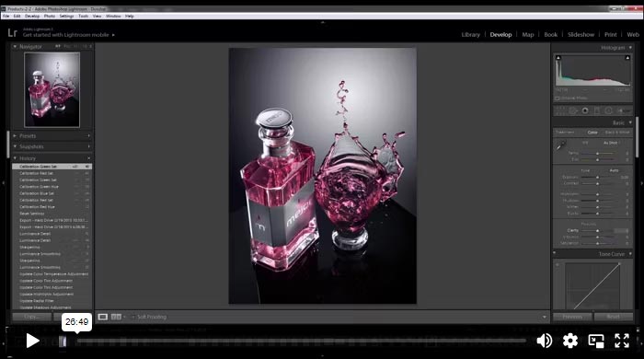Collapse the Navigator panel
Viewport: 644px width, 359px height.
[15, 46]
